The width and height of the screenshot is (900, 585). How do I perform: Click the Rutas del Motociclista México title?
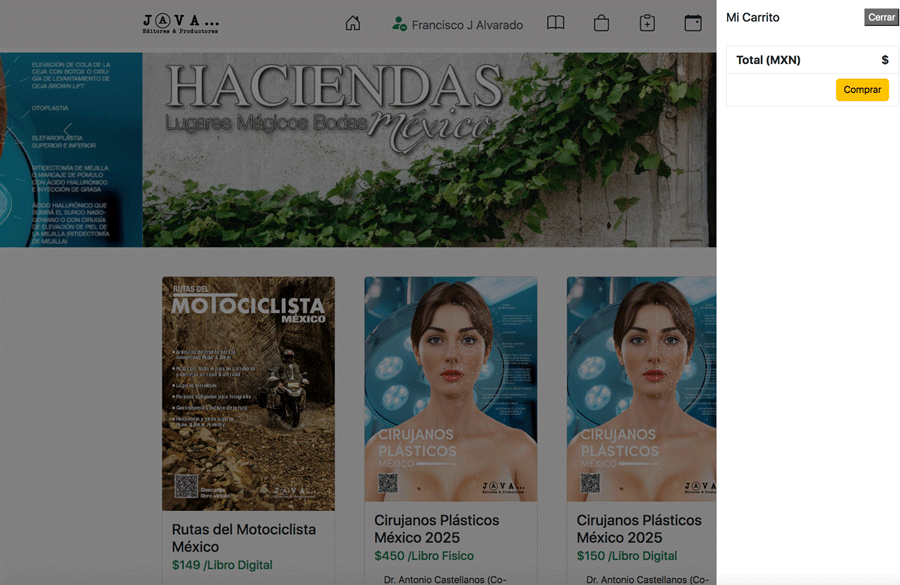(x=244, y=538)
